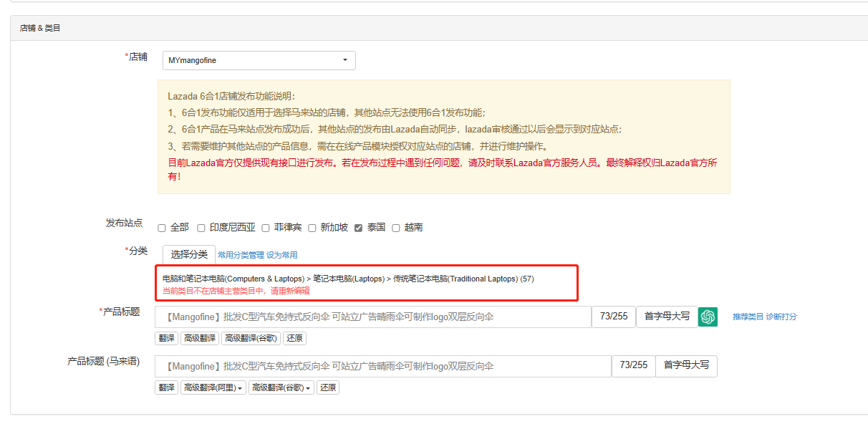The height and width of the screenshot is (424, 868).
Task: Click the Lazada 6合1店铺发布功能说明 heading
Action: (231, 96)
